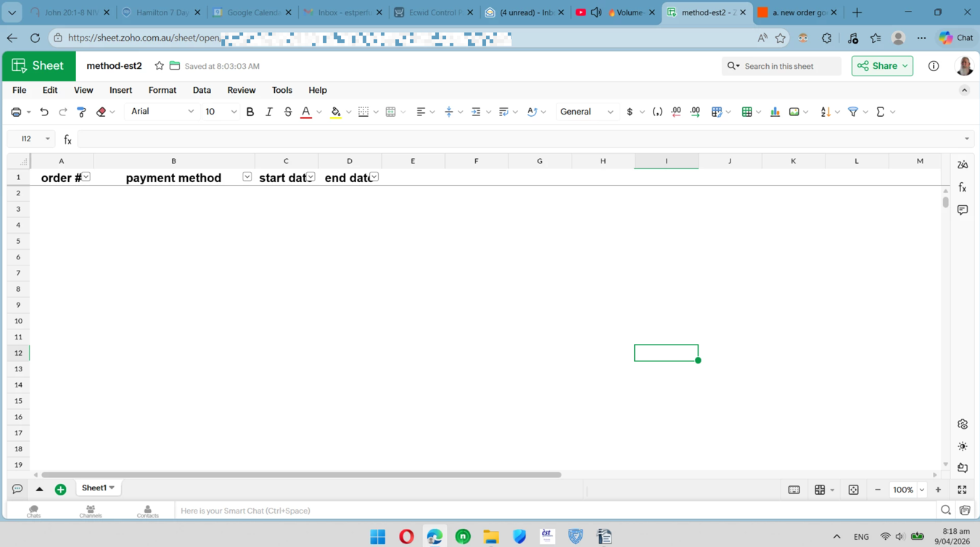Zoom in with the plus button

point(938,490)
